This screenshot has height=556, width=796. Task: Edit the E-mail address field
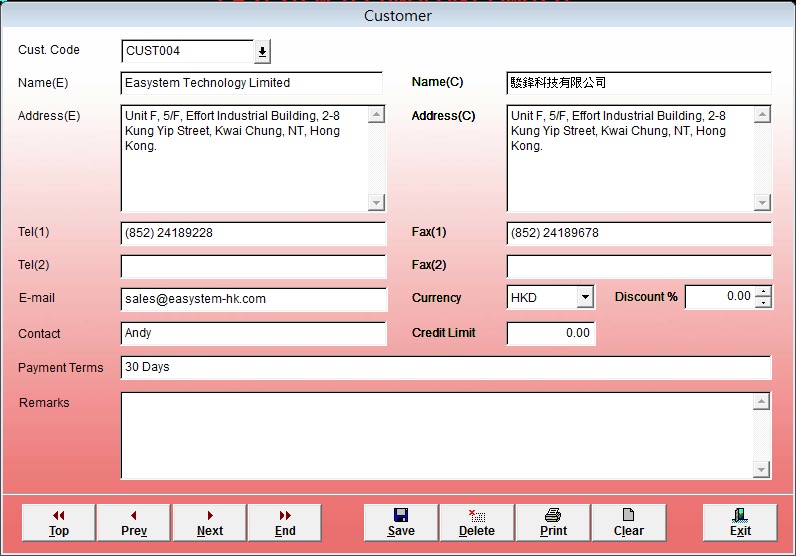click(254, 300)
